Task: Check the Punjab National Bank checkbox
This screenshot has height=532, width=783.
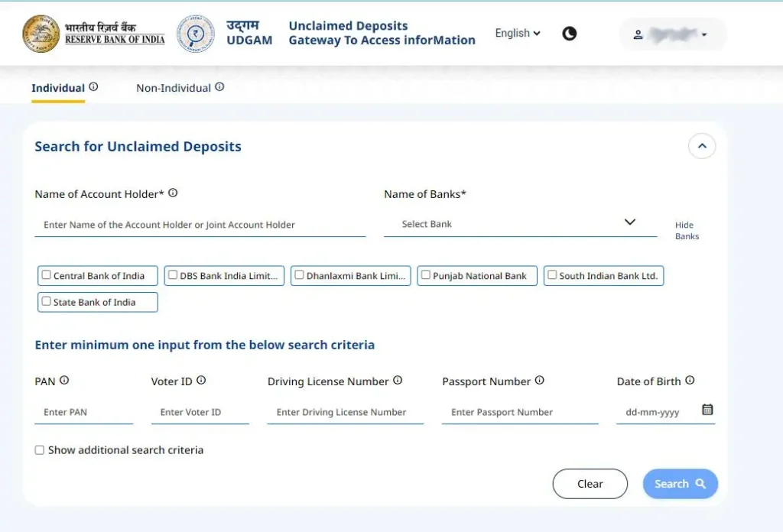Action: 425,274
